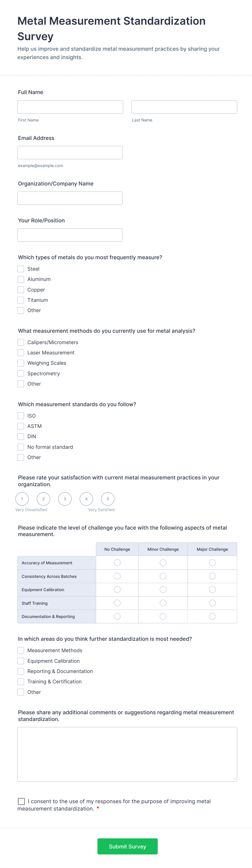Screen dimensions: 252x868
Task: Check the ISO standards option
Action: coord(21,415)
